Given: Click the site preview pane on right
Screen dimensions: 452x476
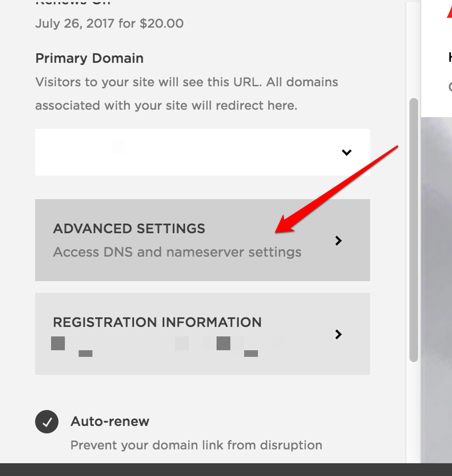Looking at the screenshot, I should click(x=437, y=290).
